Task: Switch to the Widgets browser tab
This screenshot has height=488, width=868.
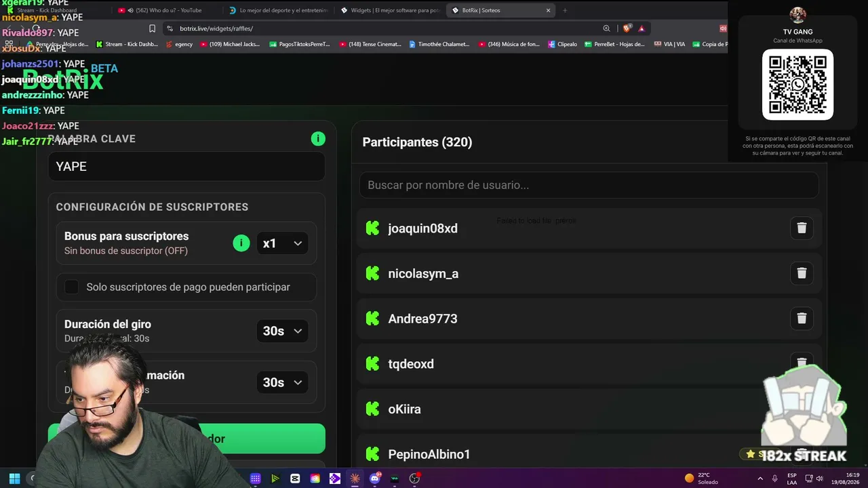Action: click(x=390, y=10)
